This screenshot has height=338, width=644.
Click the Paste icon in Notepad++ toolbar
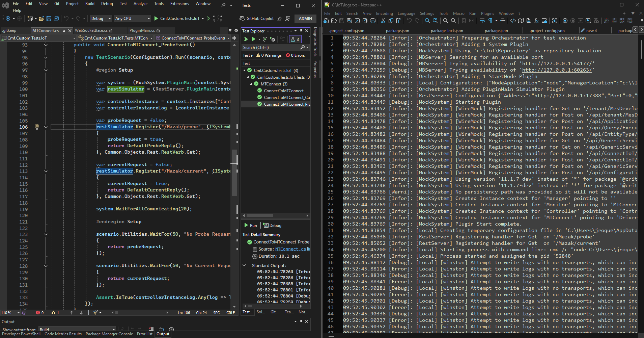(x=399, y=21)
